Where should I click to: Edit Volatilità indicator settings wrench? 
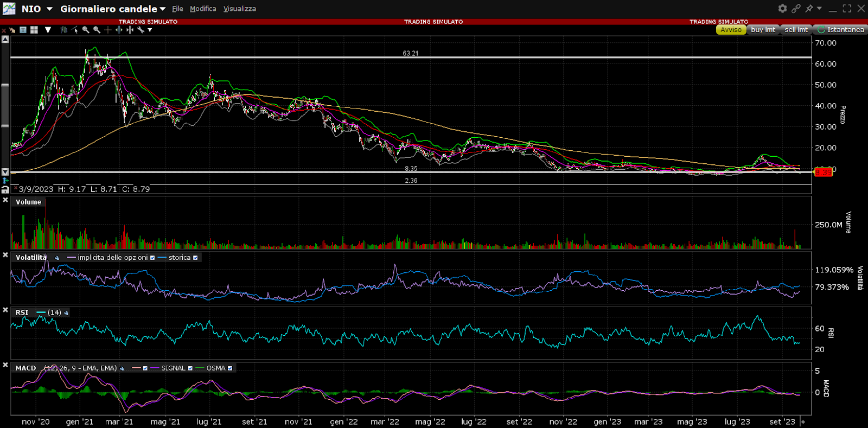[56, 258]
